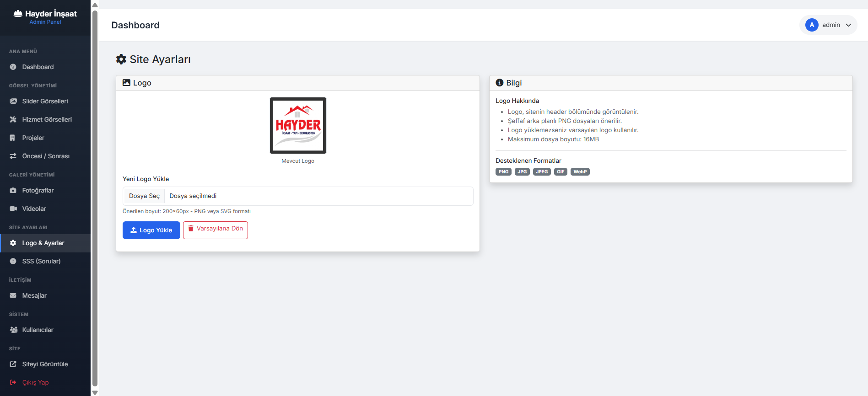Image resolution: width=868 pixels, height=396 pixels.
Task: Click the SSS question mark icon
Action: click(x=13, y=261)
